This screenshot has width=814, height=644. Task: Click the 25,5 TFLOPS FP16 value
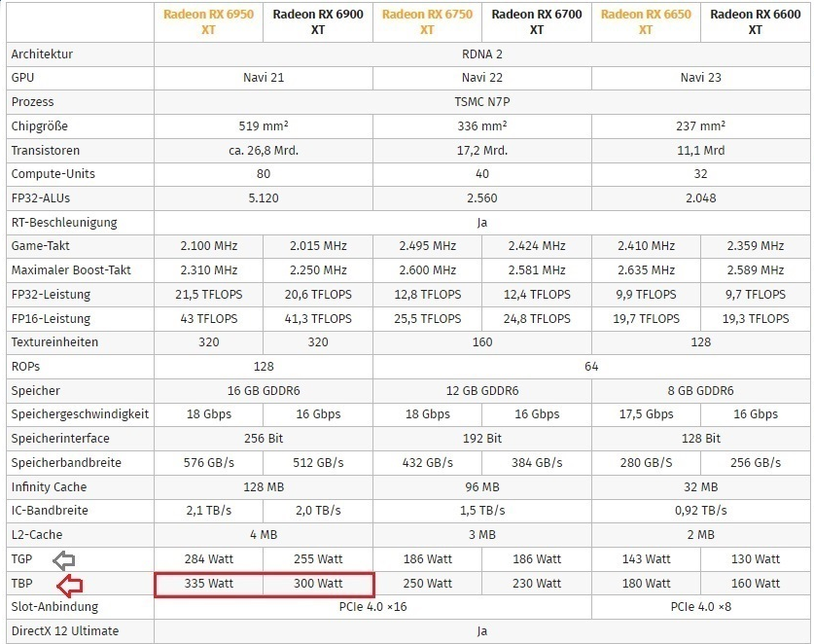pos(427,319)
